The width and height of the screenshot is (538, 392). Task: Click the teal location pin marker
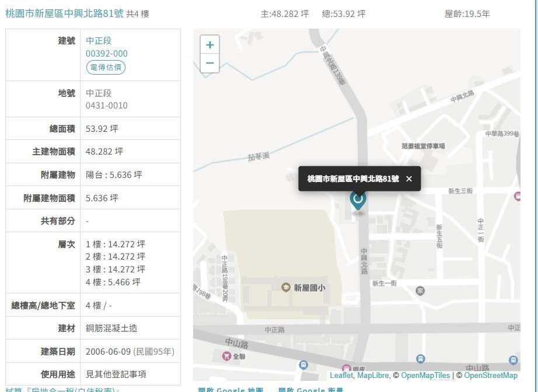tap(358, 199)
